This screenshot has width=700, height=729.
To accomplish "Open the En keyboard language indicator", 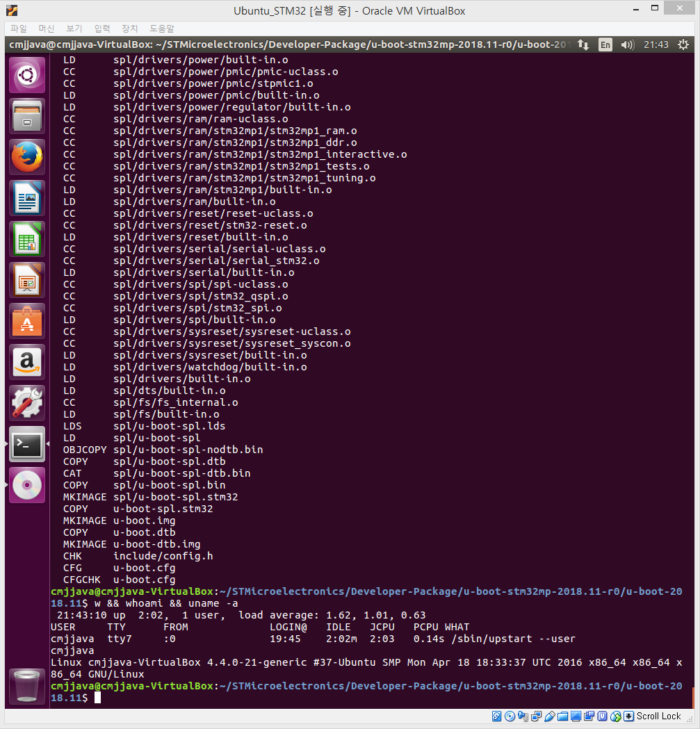I will click(605, 44).
